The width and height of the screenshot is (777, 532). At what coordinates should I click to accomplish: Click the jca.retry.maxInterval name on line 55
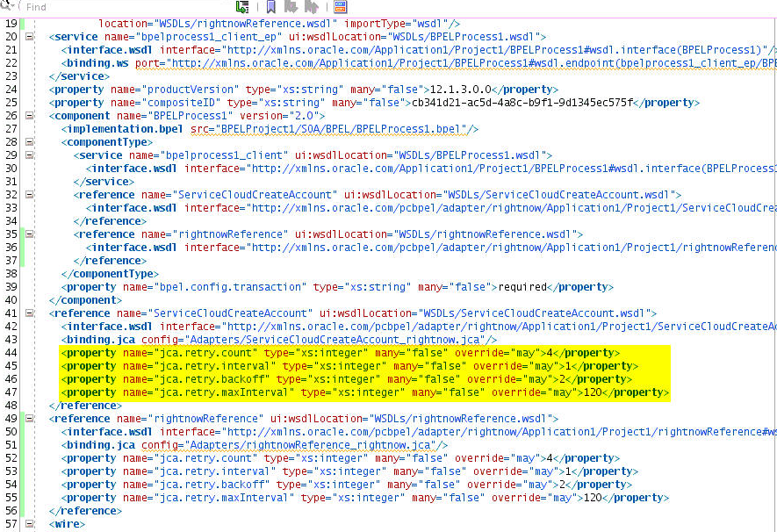(224, 498)
